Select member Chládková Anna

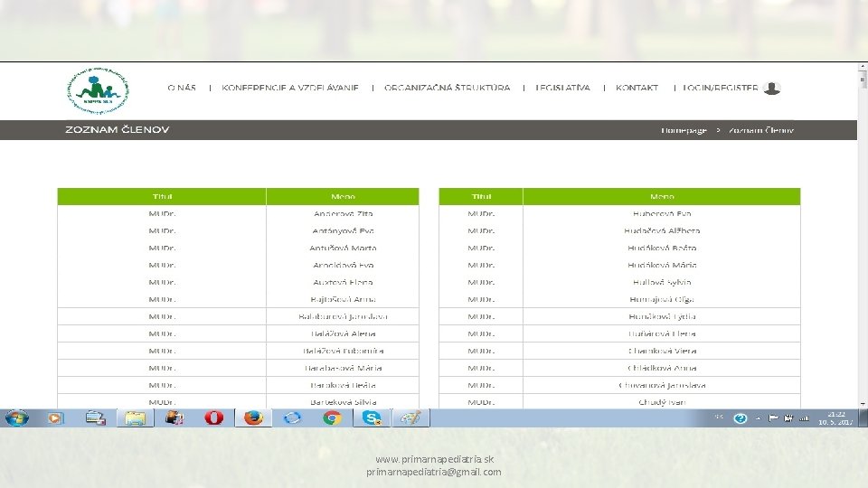click(x=662, y=368)
